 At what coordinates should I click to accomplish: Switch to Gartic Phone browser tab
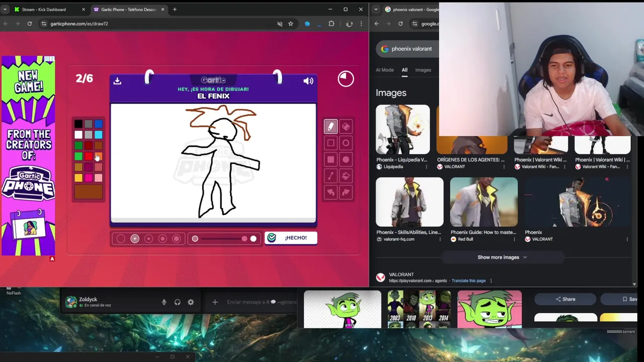(128, 10)
